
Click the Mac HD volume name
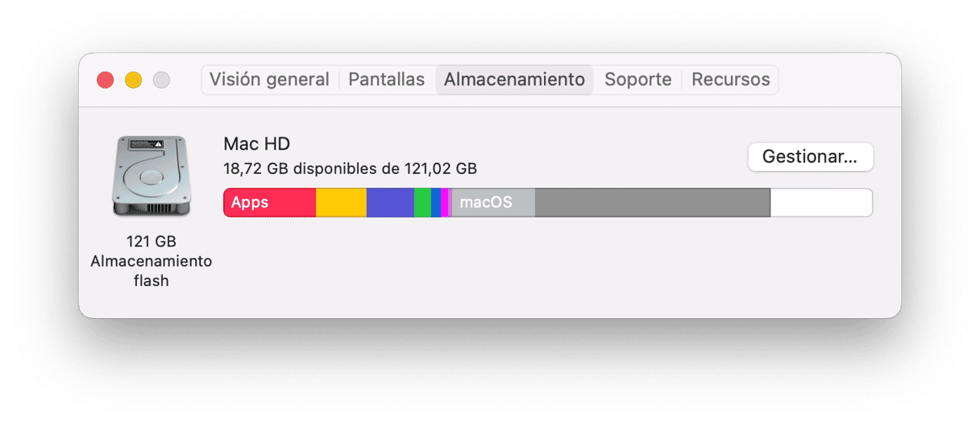pyautogui.click(x=256, y=144)
